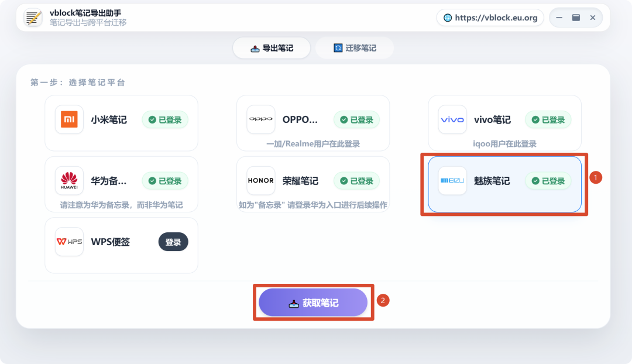Switch to the 导出笔记 tab

(x=272, y=48)
